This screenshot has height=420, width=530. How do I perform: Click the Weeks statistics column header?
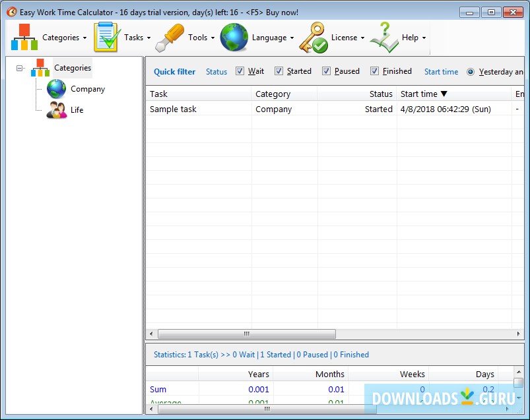click(x=389, y=374)
